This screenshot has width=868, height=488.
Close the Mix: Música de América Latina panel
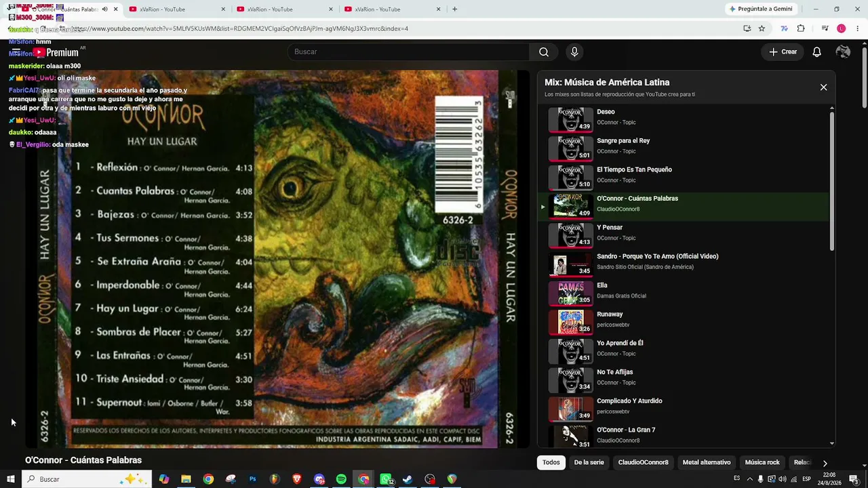point(823,87)
